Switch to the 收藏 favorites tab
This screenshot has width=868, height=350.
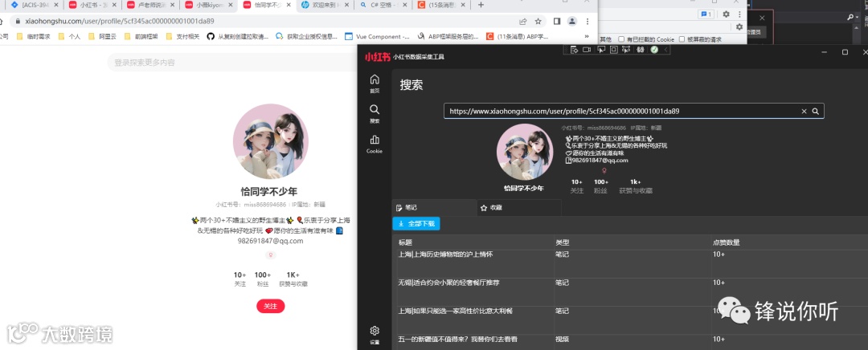(518, 208)
